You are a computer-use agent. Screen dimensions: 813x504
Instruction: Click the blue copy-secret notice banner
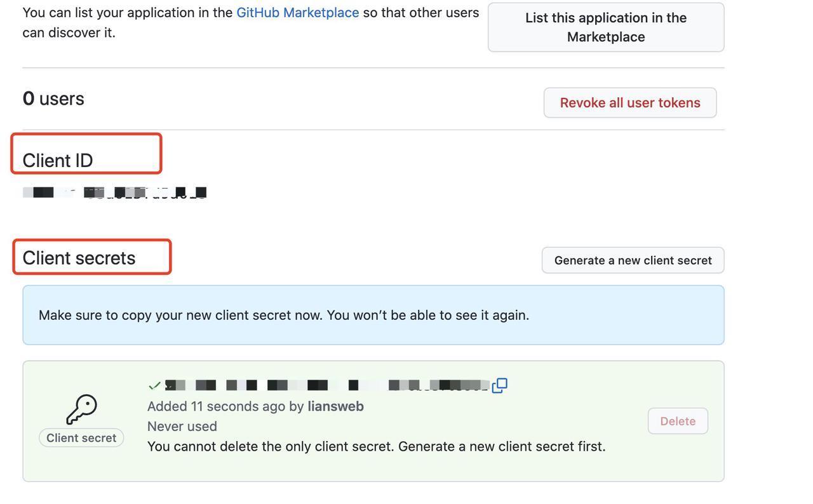373,315
